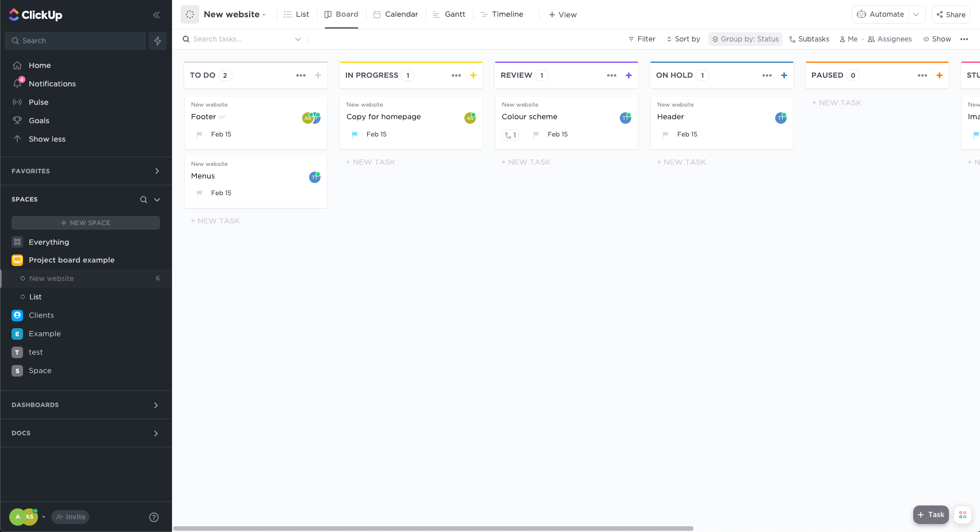Collapse the sidebar with double-chevron icon
This screenshot has height=532, width=980.
tap(156, 15)
